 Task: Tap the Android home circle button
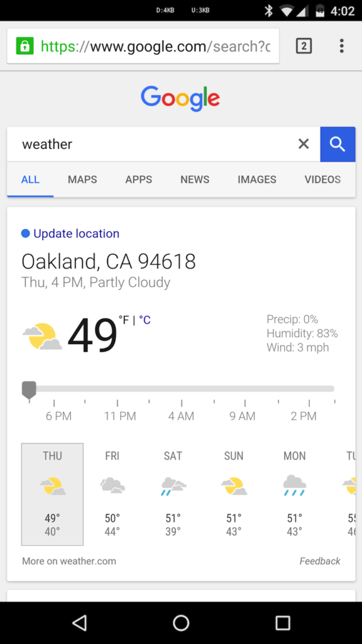[x=181, y=623]
